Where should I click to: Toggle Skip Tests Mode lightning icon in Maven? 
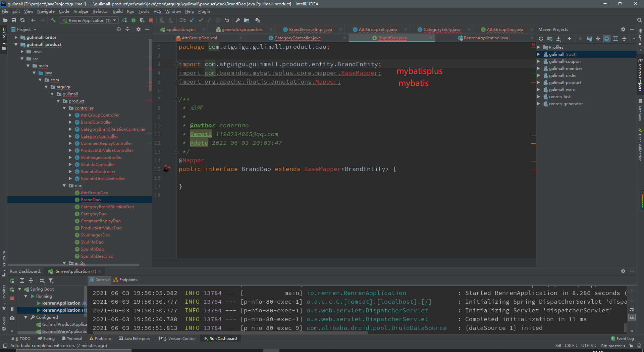pos(607,39)
